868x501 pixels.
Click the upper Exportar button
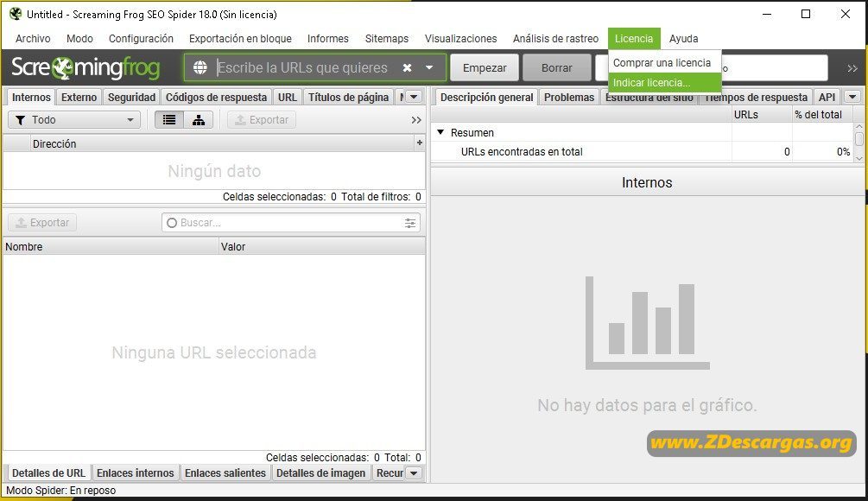[262, 119]
